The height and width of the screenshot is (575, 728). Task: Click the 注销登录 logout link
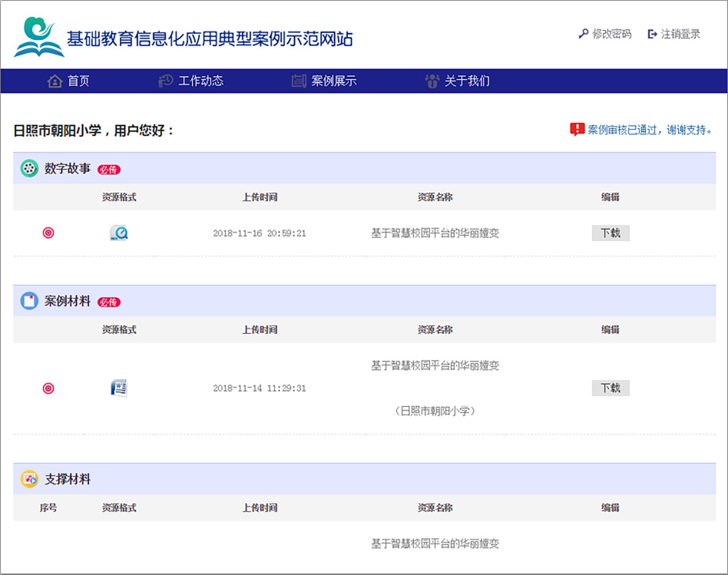click(x=674, y=34)
